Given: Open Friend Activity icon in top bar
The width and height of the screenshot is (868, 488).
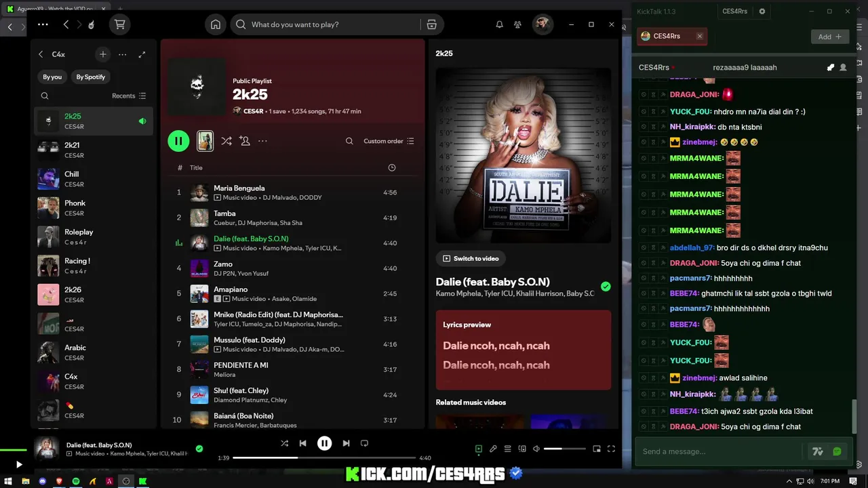Looking at the screenshot, I should 517,24.
